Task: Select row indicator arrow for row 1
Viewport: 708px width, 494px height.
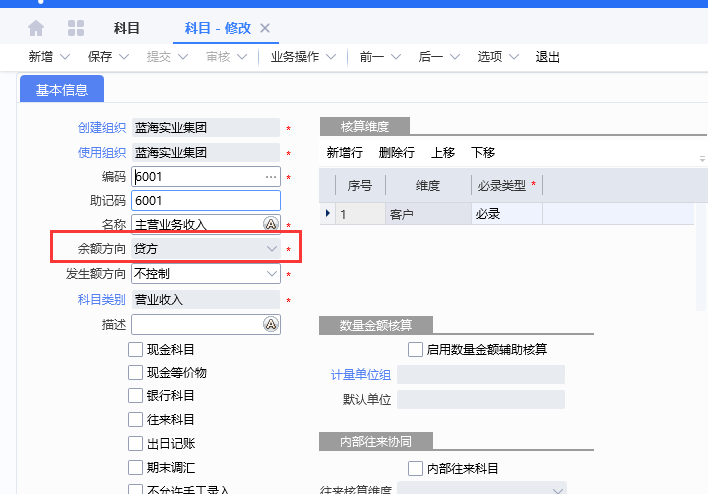Action: [328, 213]
